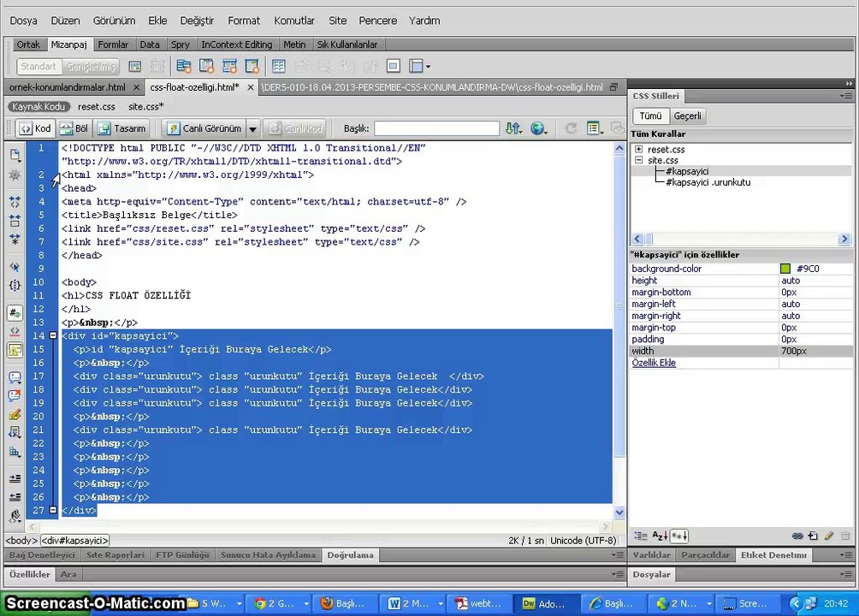Click the Preview in Browser globe icon

538,128
